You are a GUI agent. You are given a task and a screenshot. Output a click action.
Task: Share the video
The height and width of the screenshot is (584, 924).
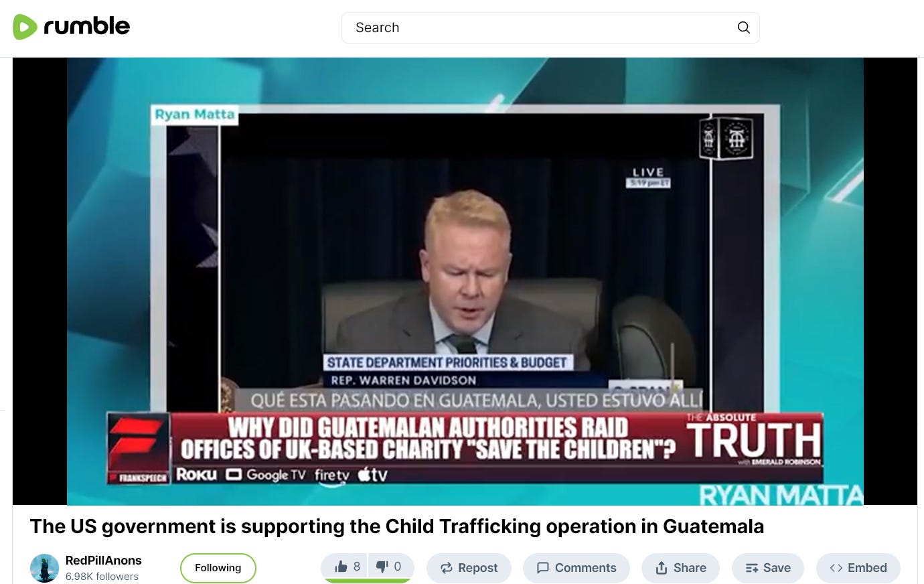tap(680, 568)
